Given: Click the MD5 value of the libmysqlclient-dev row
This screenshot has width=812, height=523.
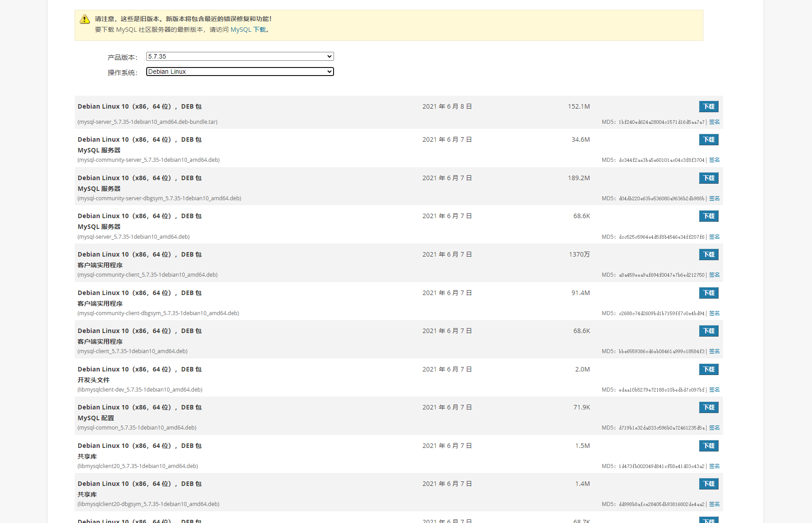Looking at the screenshot, I should pyautogui.click(x=661, y=390).
